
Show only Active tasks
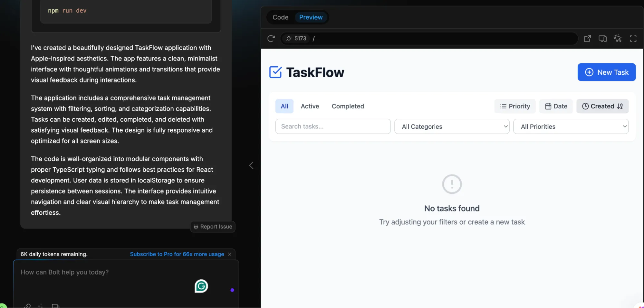(x=310, y=106)
